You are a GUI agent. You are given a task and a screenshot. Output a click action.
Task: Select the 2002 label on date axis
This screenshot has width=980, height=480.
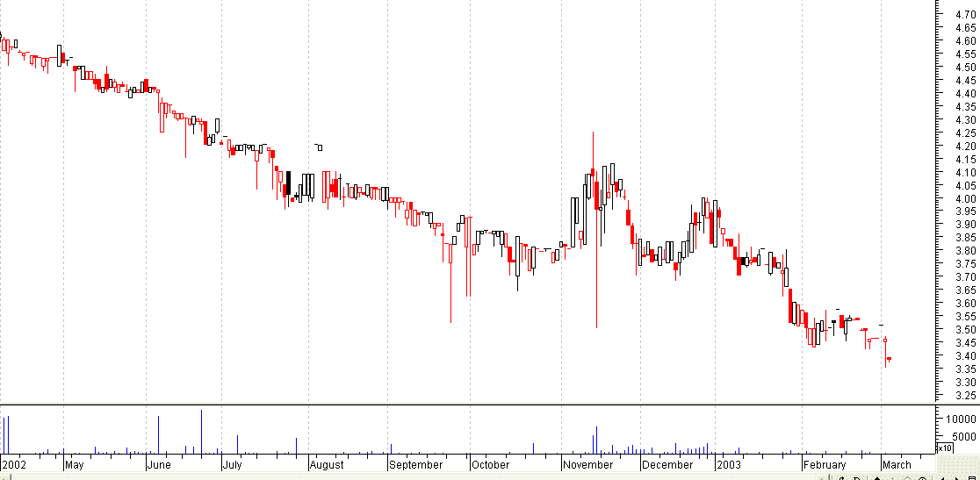(14, 465)
